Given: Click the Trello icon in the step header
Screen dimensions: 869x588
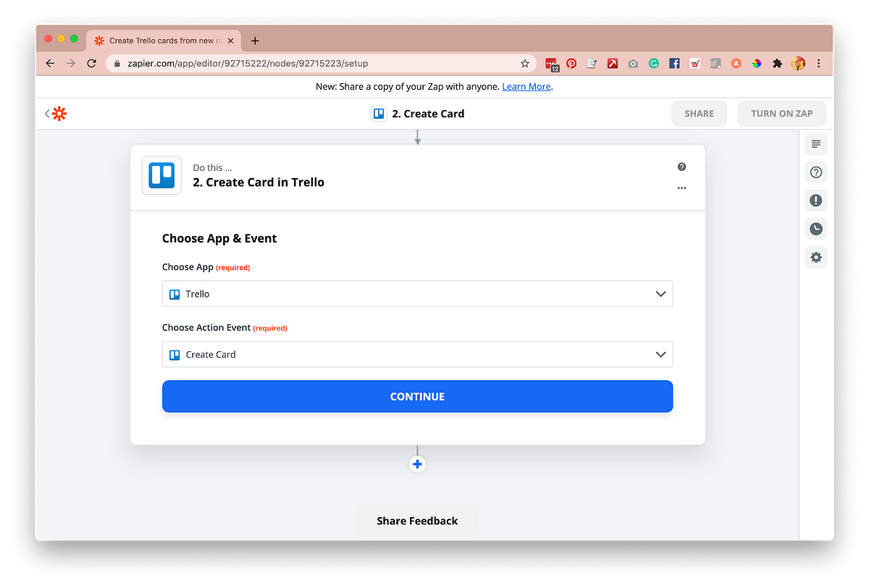Looking at the screenshot, I should pos(161,175).
